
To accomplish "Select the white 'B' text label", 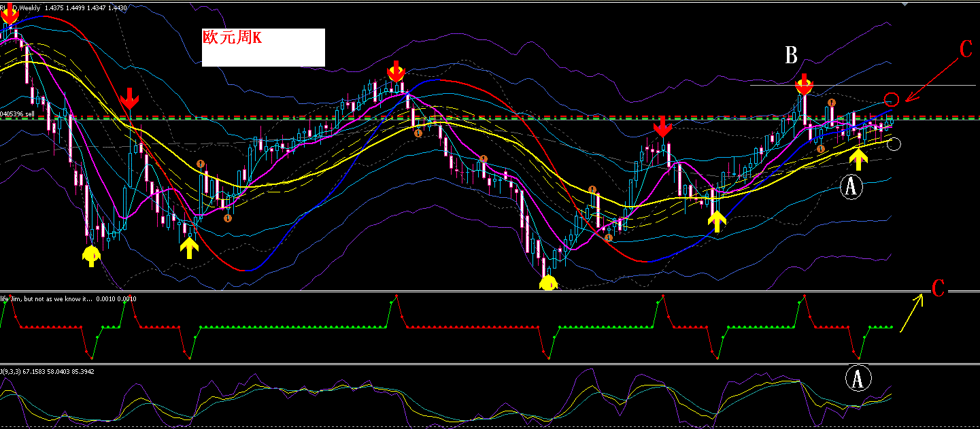I will (x=791, y=56).
